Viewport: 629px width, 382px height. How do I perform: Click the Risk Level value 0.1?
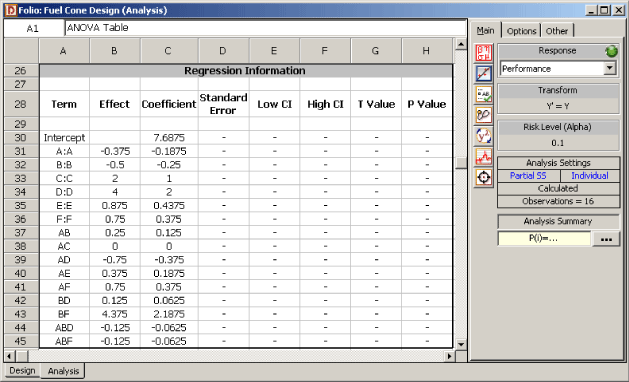[558, 143]
